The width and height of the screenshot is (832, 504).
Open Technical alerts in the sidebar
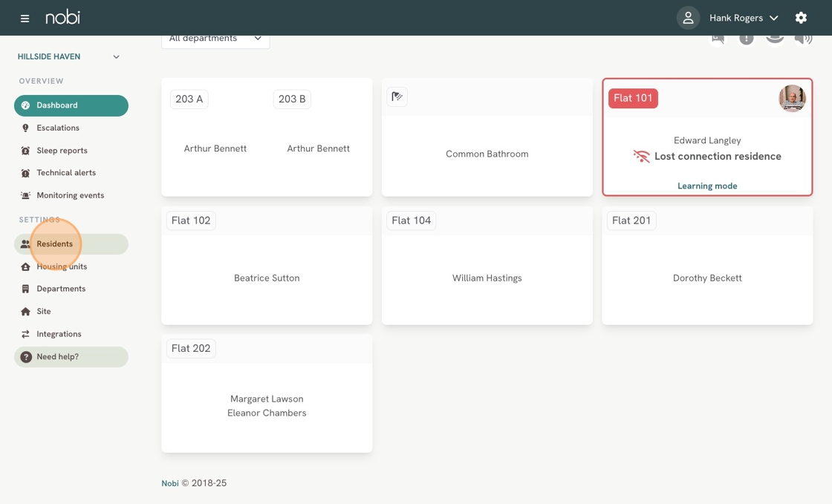coord(66,173)
